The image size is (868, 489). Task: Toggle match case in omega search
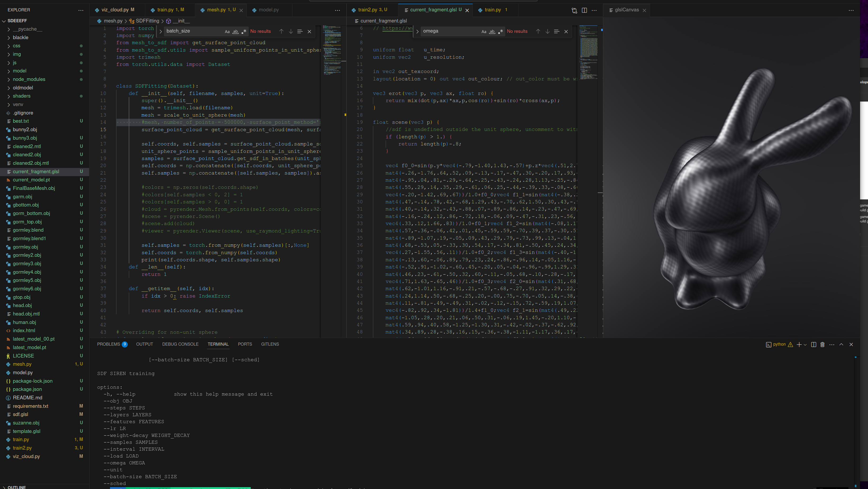tap(484, 31)
